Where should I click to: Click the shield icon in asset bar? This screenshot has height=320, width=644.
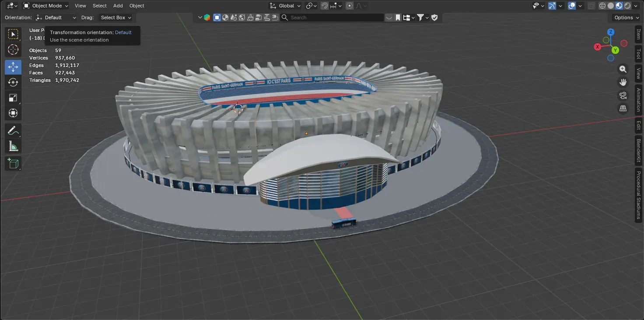(434, 18)
